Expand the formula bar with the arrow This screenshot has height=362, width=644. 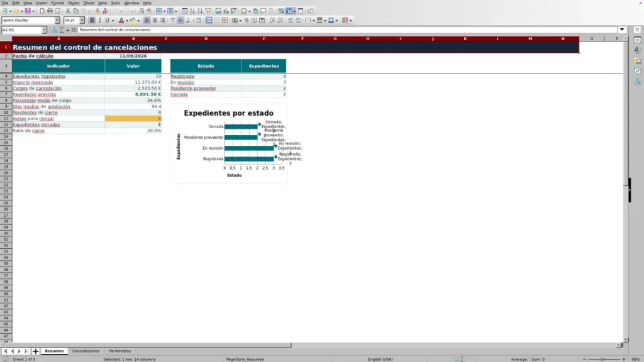tap(622, 30)
